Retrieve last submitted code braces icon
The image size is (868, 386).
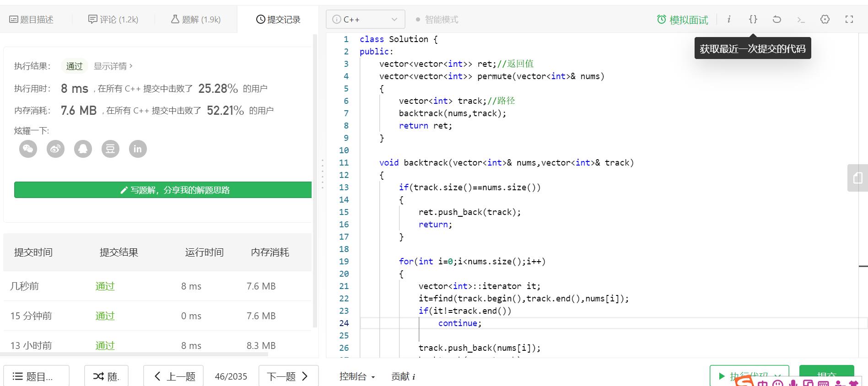coord(753,19)
